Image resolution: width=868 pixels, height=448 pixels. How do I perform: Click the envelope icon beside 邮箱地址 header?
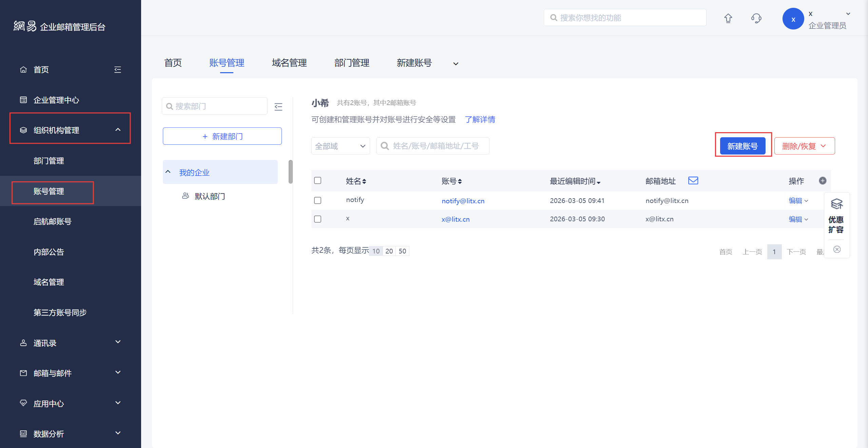[693, 181]
